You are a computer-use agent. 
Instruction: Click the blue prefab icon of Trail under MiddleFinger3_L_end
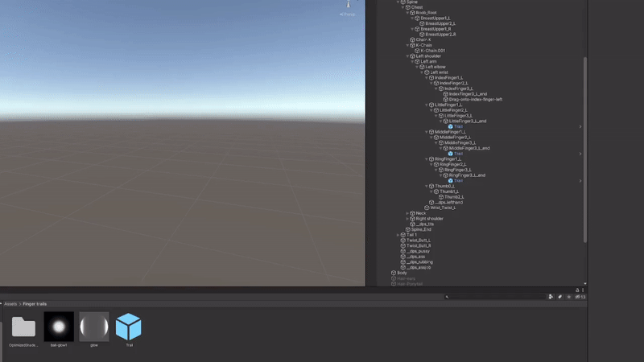tap(451, 154)
